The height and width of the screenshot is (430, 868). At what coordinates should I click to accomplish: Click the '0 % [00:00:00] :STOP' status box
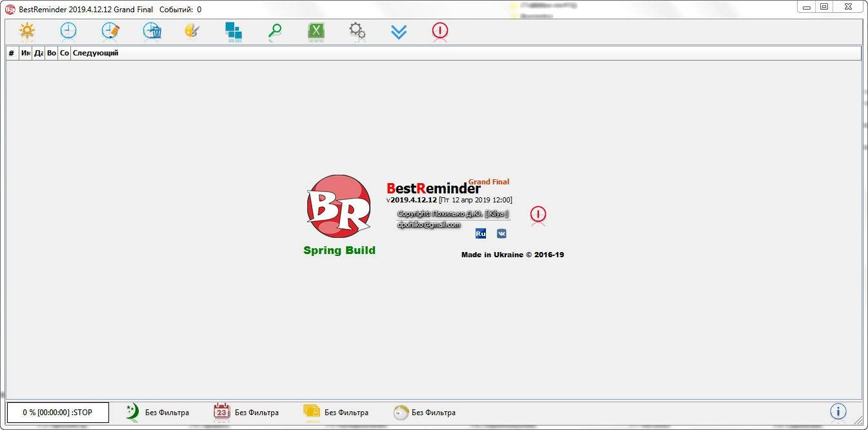pyautogui.click(x=58, y=412)
